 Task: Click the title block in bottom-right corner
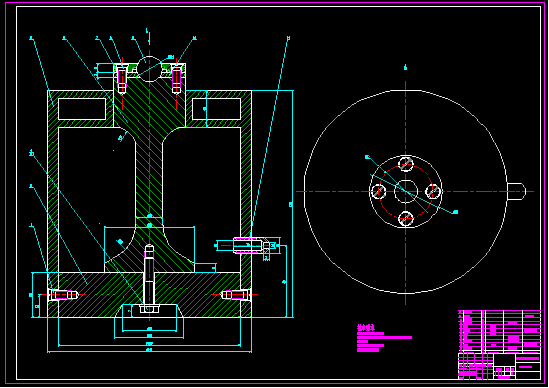point(500,345)
